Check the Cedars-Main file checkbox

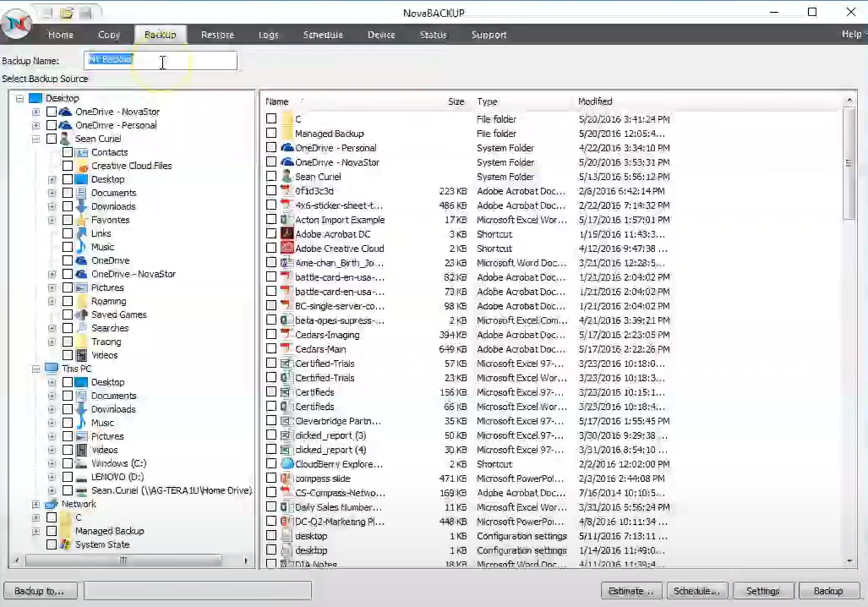271,348
